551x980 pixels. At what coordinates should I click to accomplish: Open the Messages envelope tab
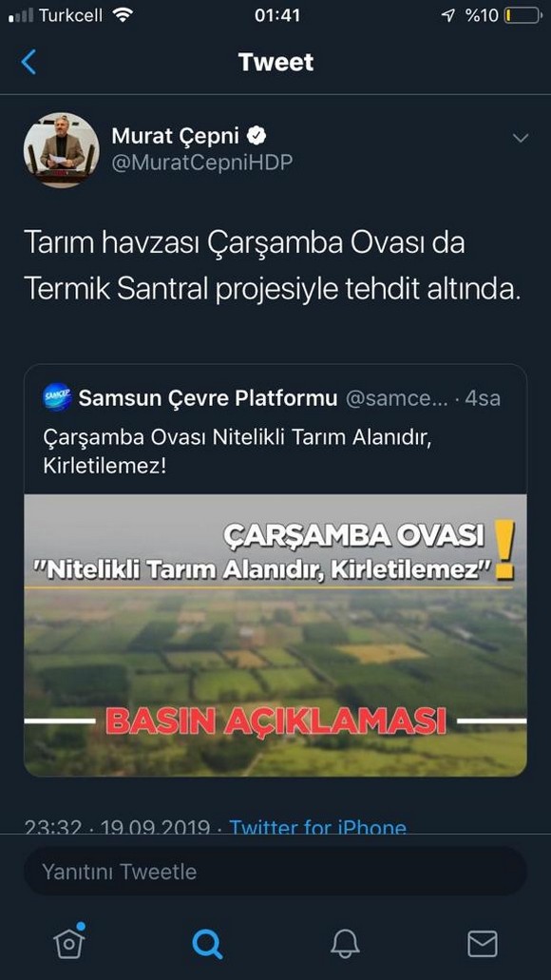(x=483, y=944)
